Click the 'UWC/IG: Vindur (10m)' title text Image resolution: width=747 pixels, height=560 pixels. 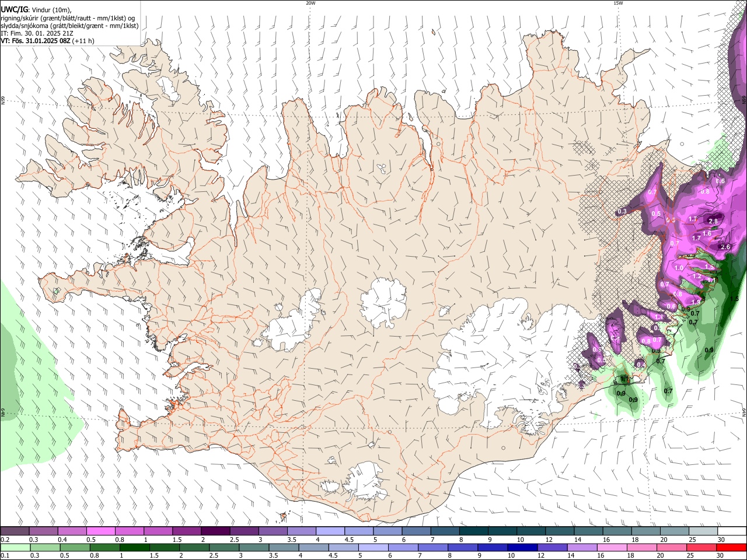(x=36, y=9)
